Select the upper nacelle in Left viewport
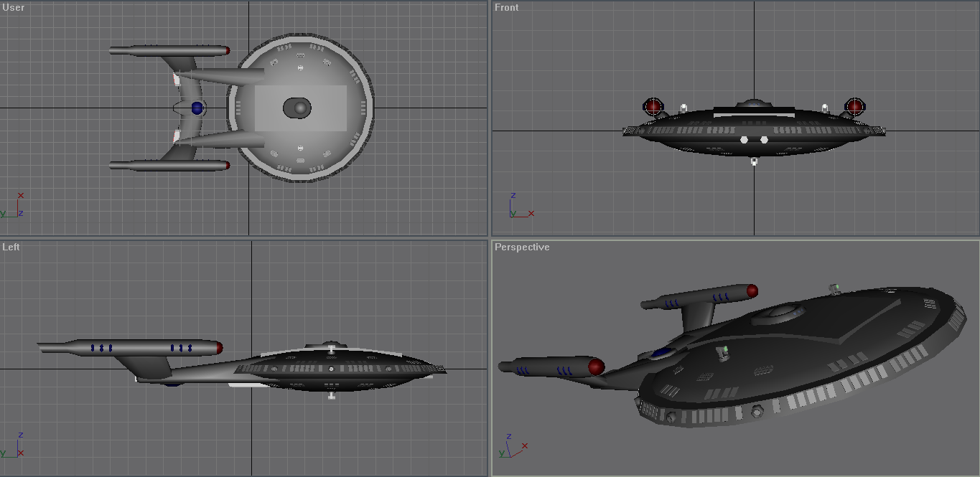The width and height of the screenshot is (980, 477). [x=130, y=348]
